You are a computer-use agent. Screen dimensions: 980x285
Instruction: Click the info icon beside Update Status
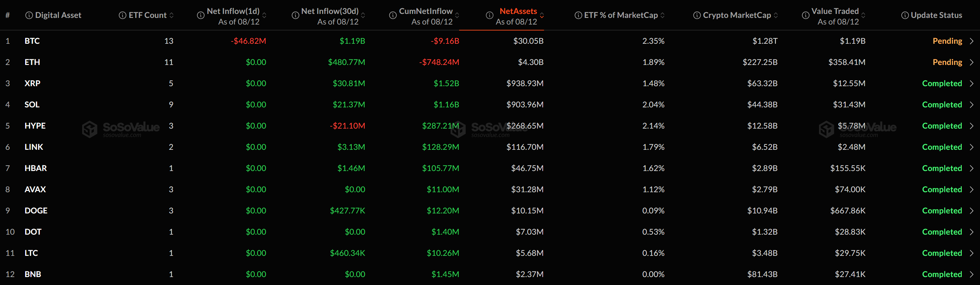point(905,15)
